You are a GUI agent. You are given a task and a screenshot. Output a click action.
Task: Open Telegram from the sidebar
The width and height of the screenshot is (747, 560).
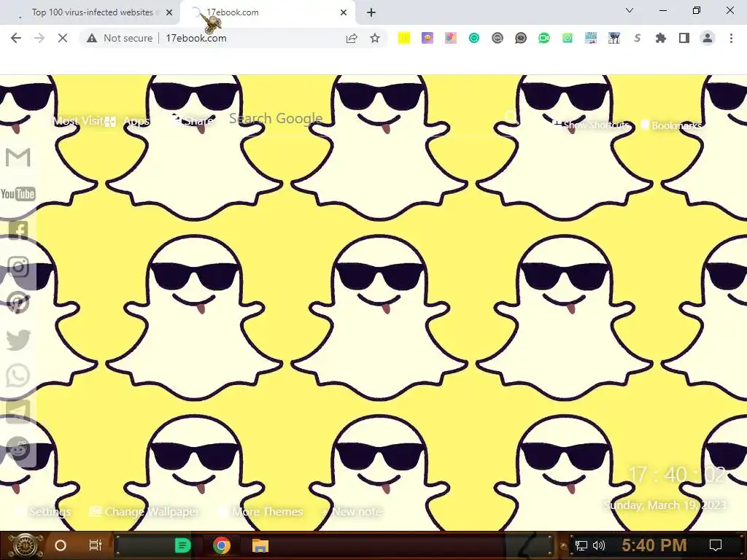click(18, 412)
